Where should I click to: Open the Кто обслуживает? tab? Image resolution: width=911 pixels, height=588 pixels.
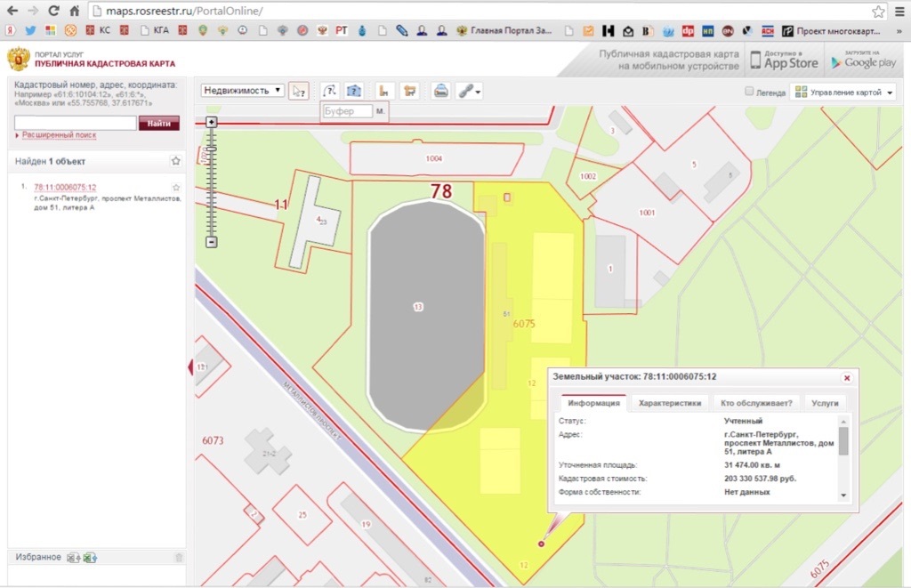point(756,403)
